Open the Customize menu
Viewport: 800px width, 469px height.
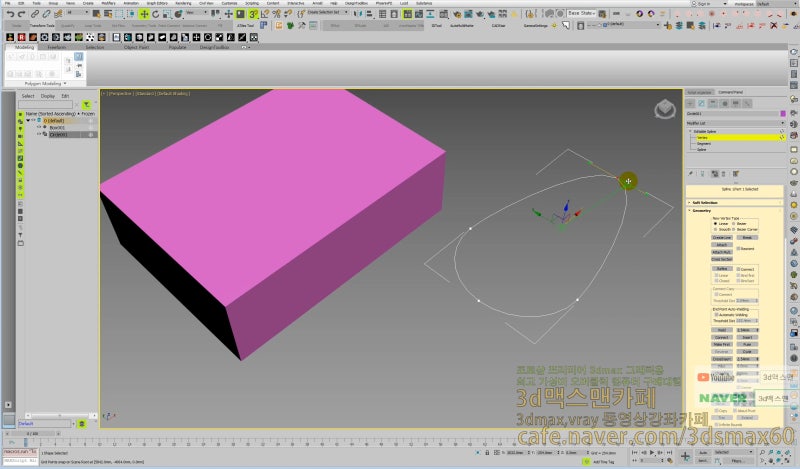[229, 4]
